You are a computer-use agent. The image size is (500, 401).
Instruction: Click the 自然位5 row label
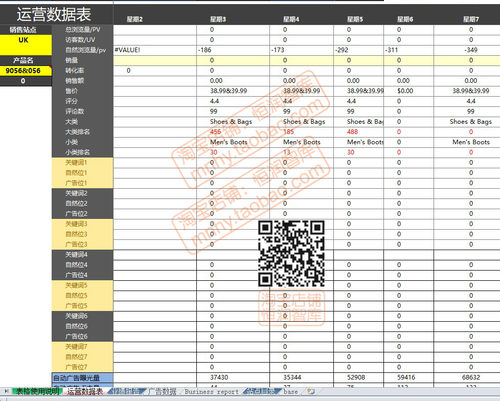(83, 296)
